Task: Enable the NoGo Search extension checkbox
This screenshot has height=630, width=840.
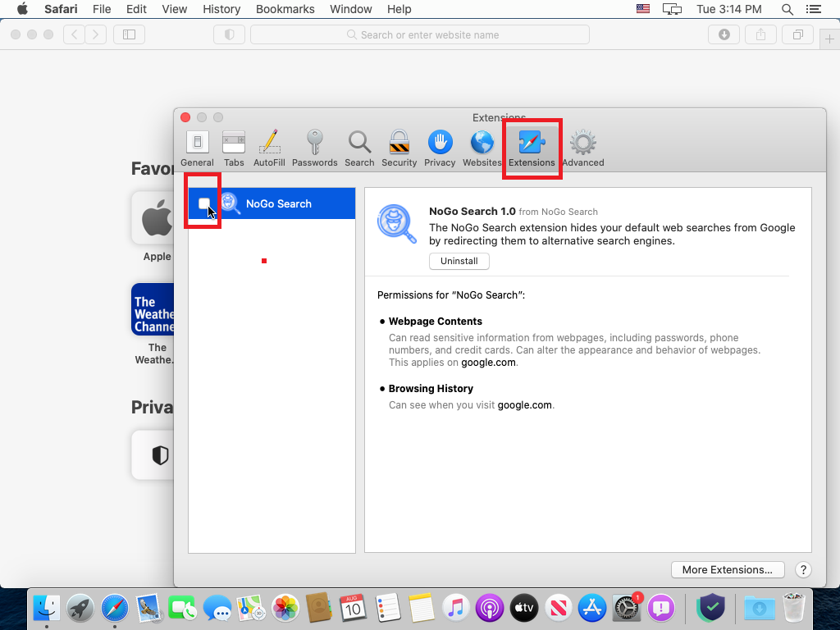Action: 203,203
